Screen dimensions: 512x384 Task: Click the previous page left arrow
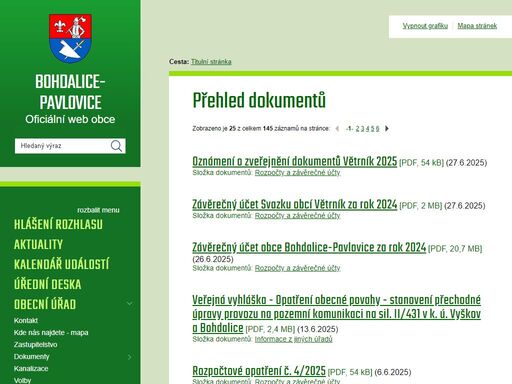[337, 128]
